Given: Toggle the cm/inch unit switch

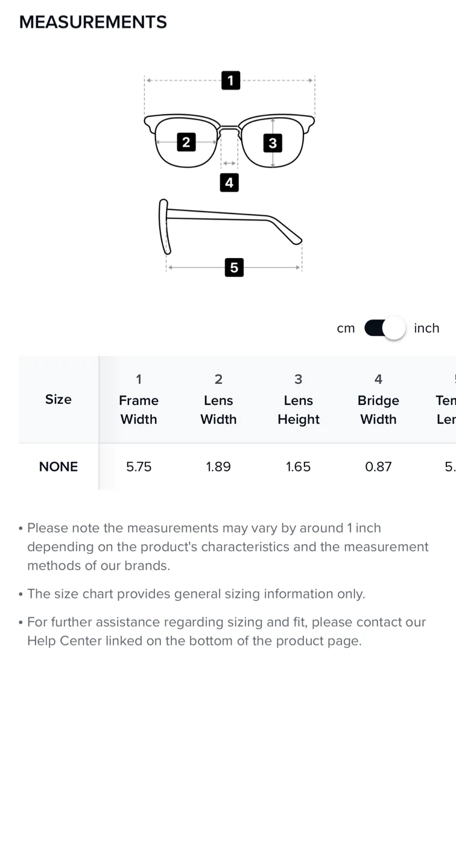Looking at the screenshot, I should coord(385,328).
